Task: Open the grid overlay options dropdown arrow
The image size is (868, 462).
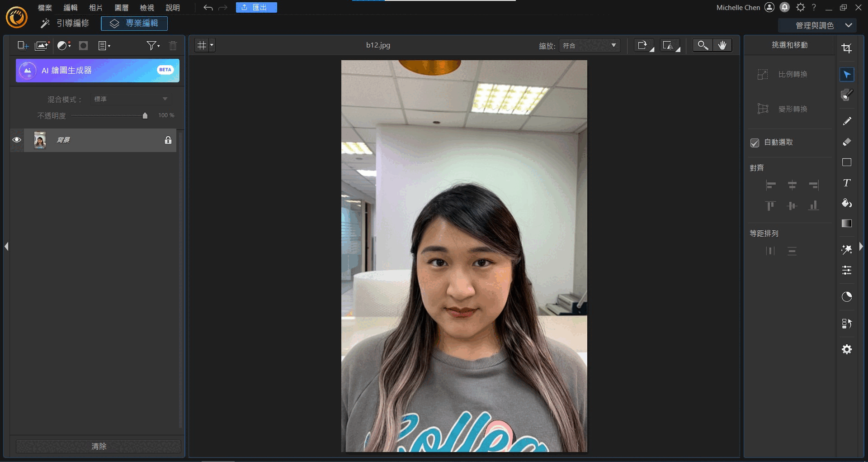Action: (x=212, y=45)
